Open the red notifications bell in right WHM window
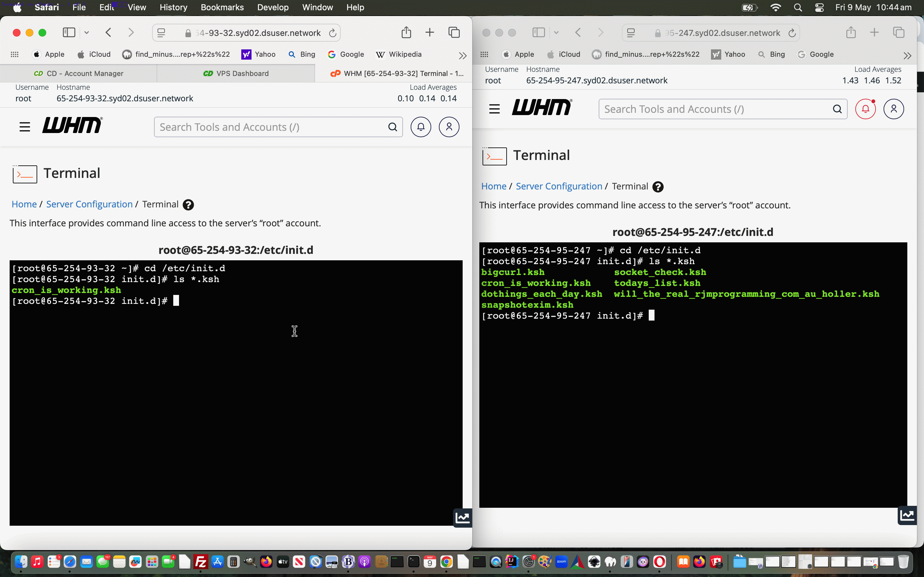Screen dimensions: 924x577 tap(865, 109)
